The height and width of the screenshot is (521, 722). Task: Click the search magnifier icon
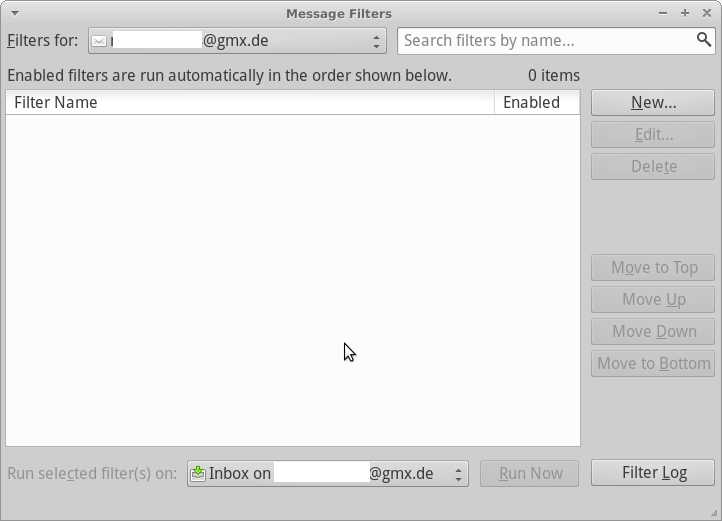(x=704, y=40)
